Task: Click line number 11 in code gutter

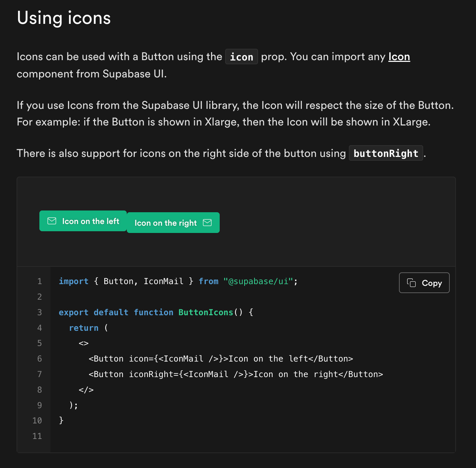Action: pyautogui.click(x=37, y=436)
